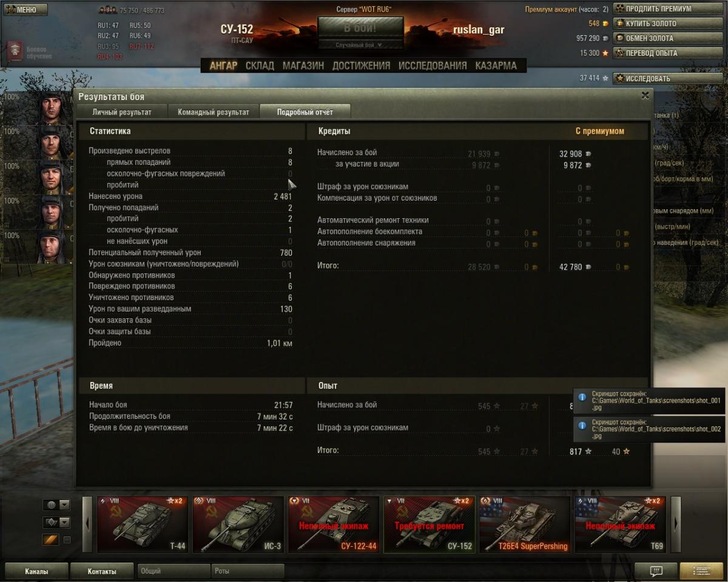Click the orange stripe filter icon
Viewport: 728px width, 582px height.
50,540
